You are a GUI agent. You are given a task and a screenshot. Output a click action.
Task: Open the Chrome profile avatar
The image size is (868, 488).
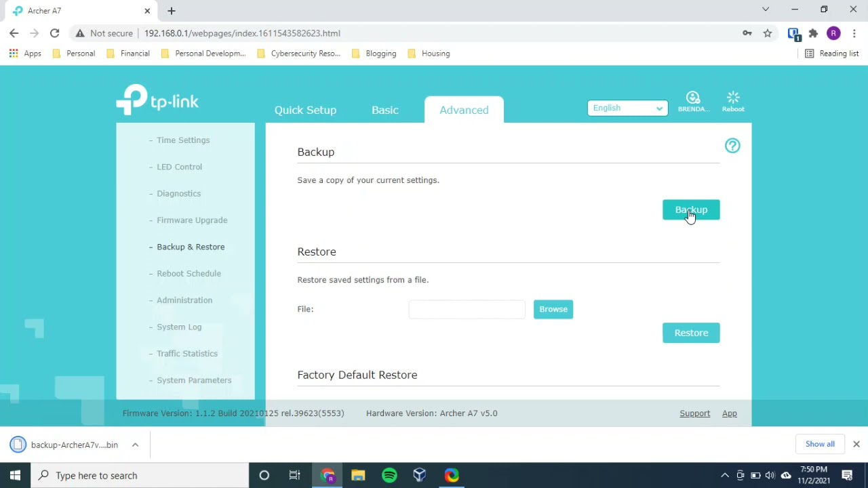(x=833, y=33)
